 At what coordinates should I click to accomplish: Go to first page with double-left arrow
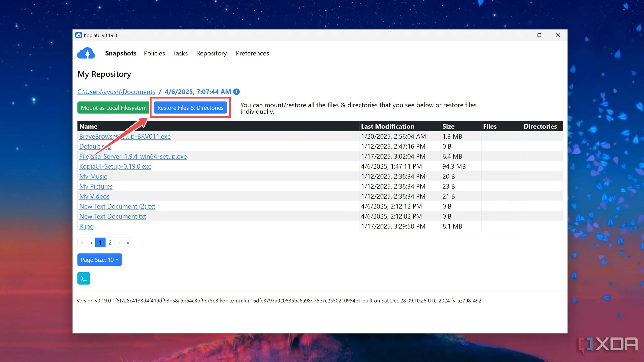[82, 243]
